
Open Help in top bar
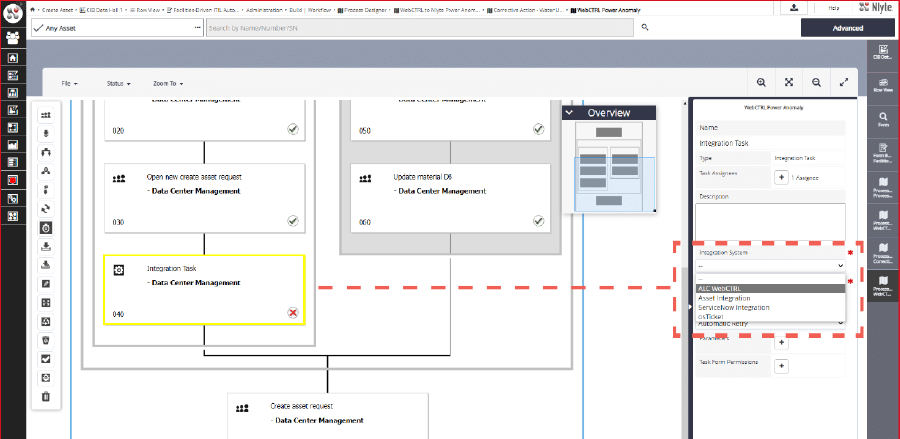(834, 7)
